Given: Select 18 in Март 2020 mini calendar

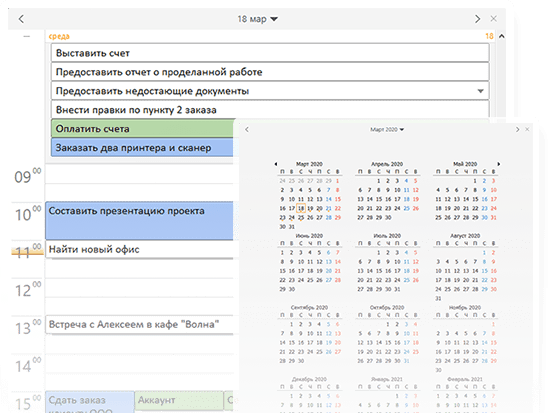Looking at the screenshot, I should (x=301, y=208).
